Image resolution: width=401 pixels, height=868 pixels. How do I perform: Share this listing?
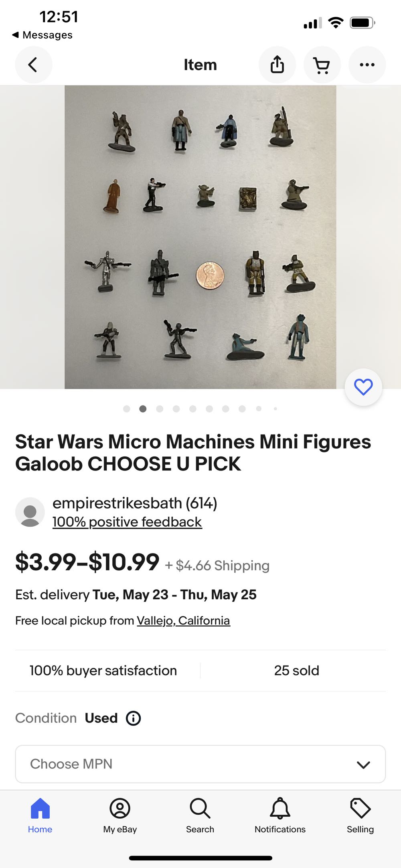pyautogui.click(x=277, y=65)
